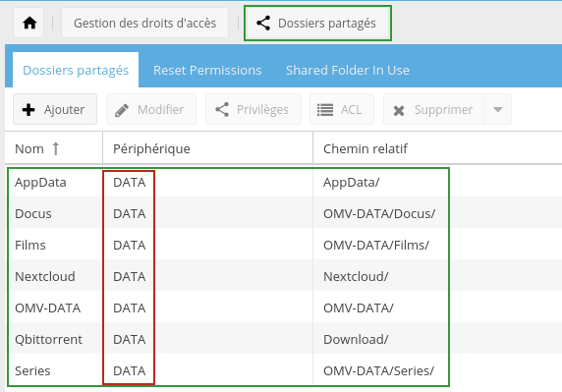The image size is (562, 392).
Task: Click the DATA device cell in Films row
Action: click(129, 246)
